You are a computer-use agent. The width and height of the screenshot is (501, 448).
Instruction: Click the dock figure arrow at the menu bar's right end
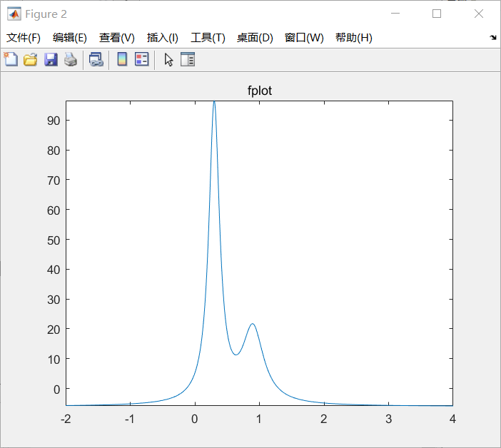[493, 38]
